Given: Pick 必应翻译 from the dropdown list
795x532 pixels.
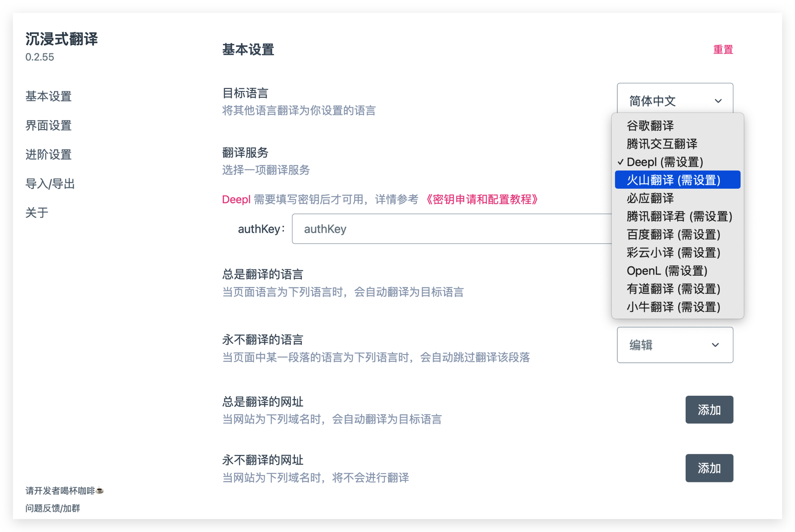Looking at the screenshot, I should click(x=678, y=198).
